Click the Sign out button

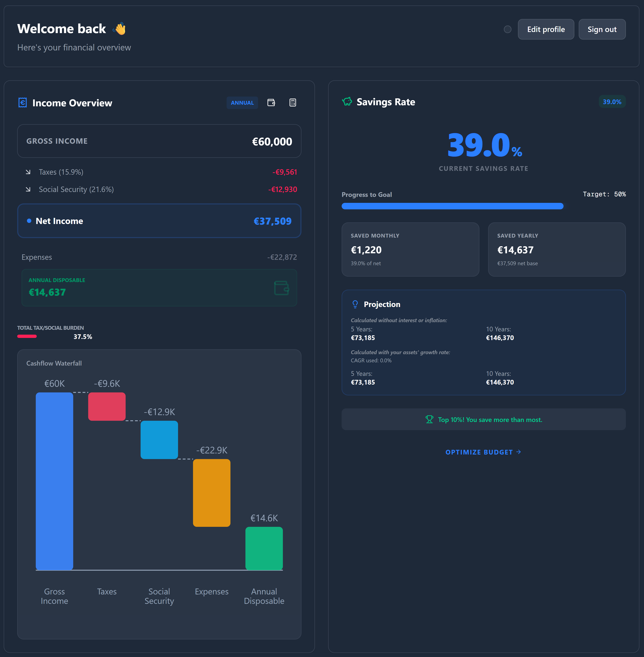coord(602,29)
